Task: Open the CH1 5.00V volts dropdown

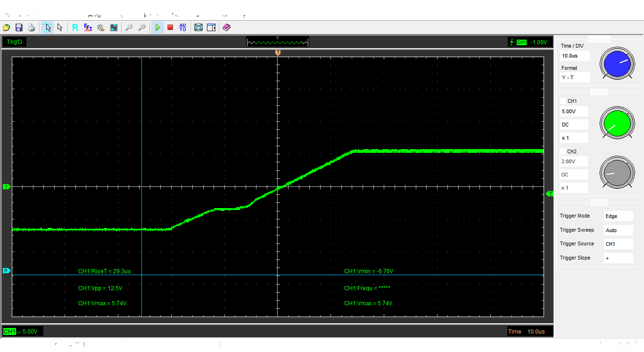Action: (574, 112)
